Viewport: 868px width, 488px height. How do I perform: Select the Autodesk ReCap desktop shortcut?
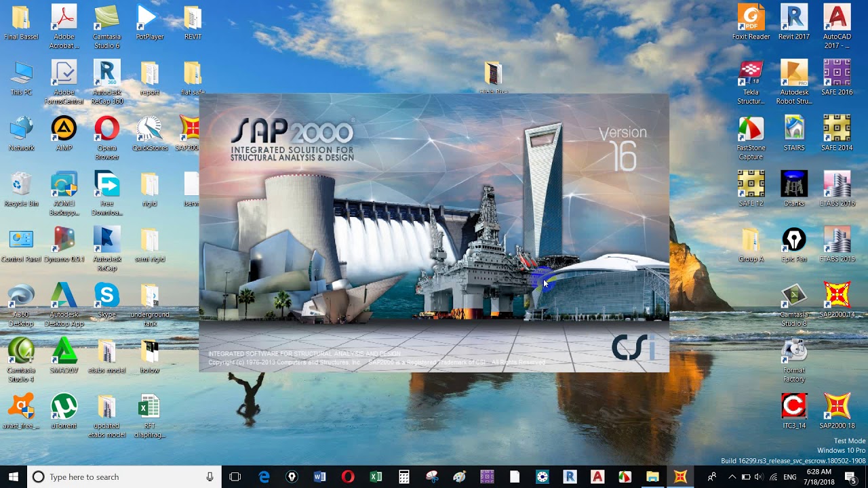click(106, 249)
